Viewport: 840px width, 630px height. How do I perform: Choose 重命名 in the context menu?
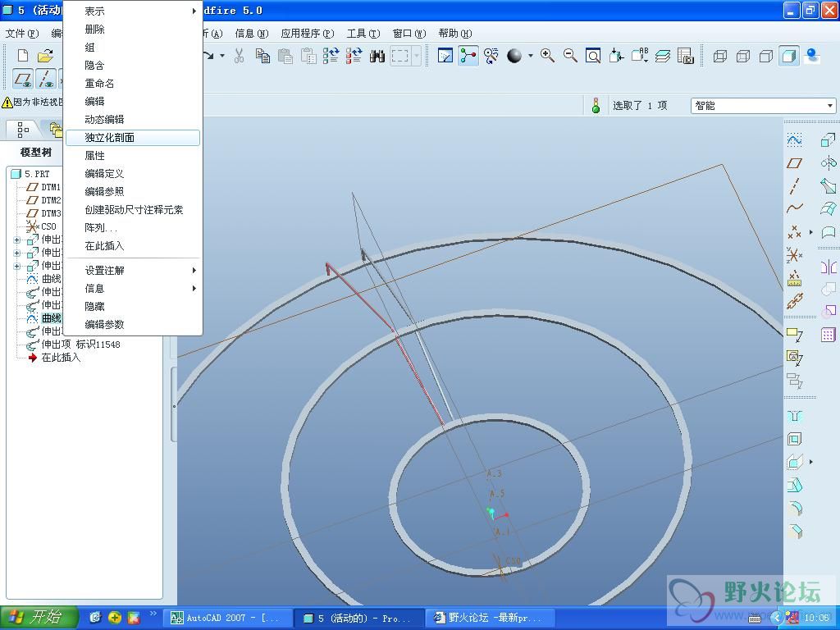[133, 84]
